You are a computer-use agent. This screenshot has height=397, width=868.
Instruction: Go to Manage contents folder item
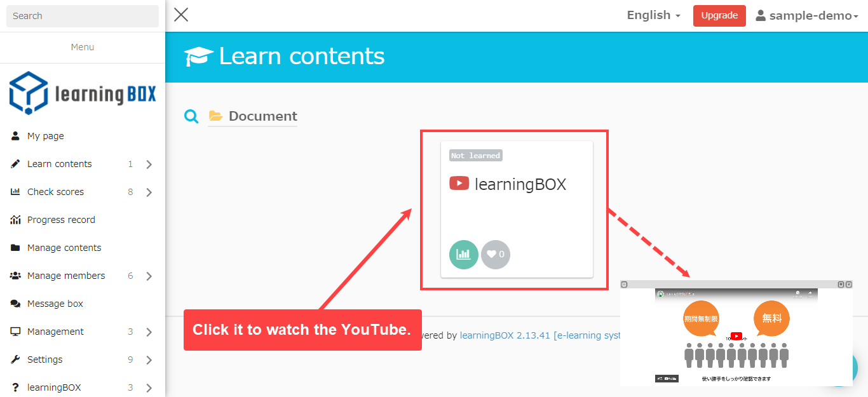[x=64, y=248]
